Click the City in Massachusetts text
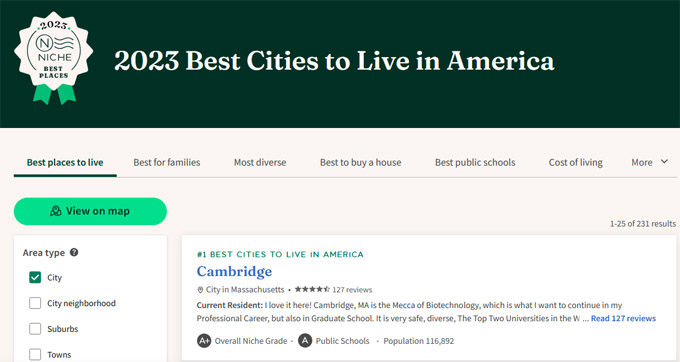 pyautogui.click(x=245, y=290)
